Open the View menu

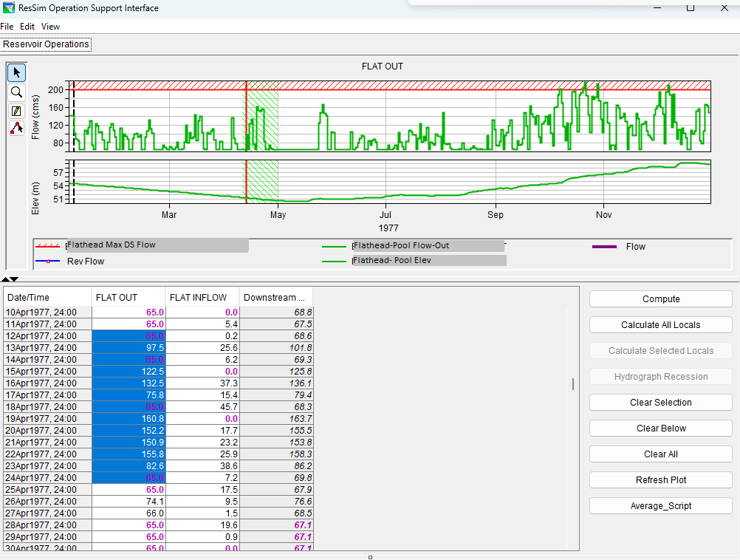point(50,27)
